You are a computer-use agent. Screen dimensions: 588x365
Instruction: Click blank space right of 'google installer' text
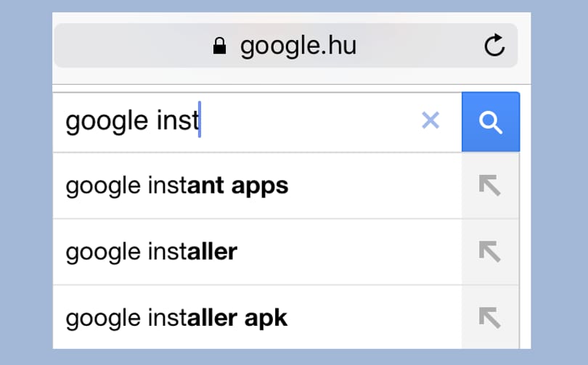tap(348, 252)
